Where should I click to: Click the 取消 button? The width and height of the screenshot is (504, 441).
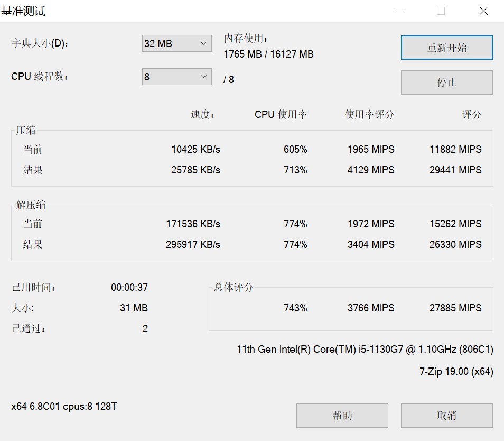point(446,416)
